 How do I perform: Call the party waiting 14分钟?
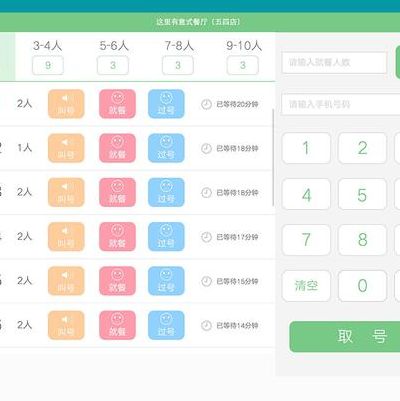point(66,325)
